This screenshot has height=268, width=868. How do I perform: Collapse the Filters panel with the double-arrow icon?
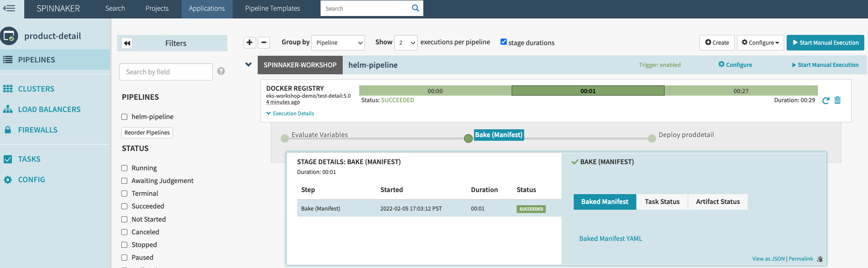pyautogui.click(x=127, y=43)
